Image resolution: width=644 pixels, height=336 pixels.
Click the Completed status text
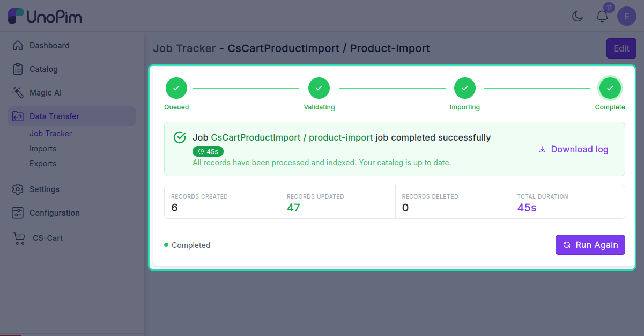point(191,245)
